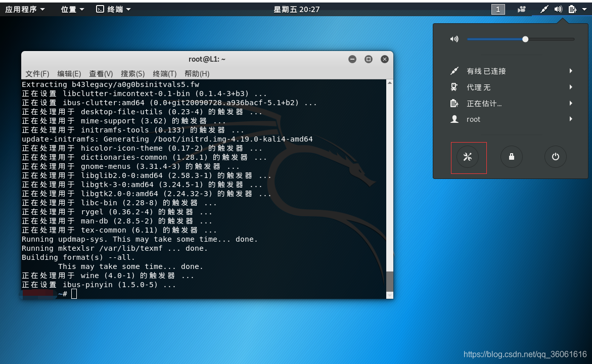
Task: Adjust the volume slider handle
Action: pyautogui.click(x=525, y=39)
